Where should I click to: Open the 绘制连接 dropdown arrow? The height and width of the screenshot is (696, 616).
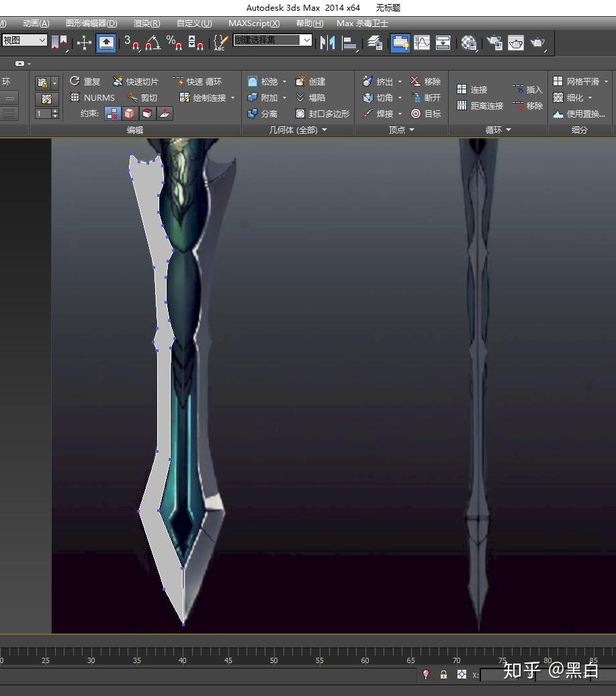(232, 97)
